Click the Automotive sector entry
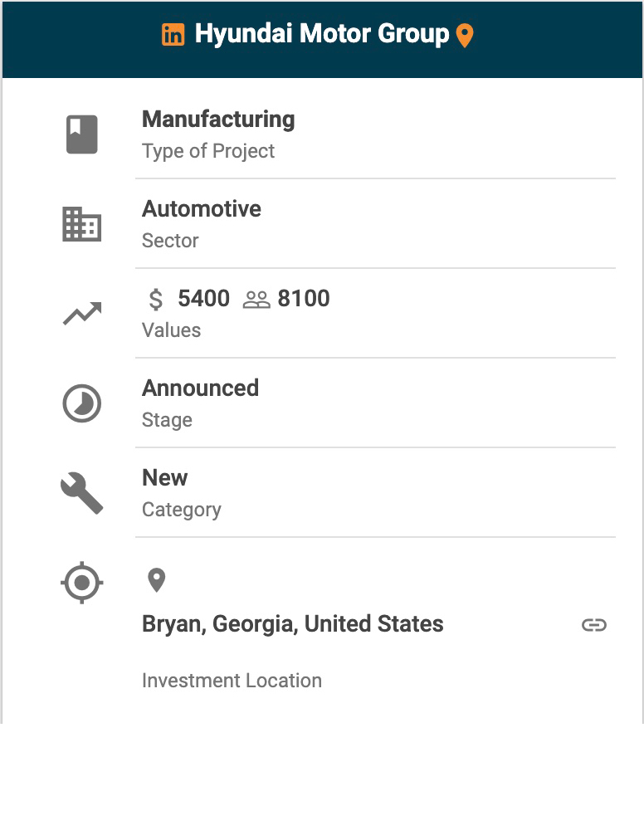 click(x=202, y=209)
